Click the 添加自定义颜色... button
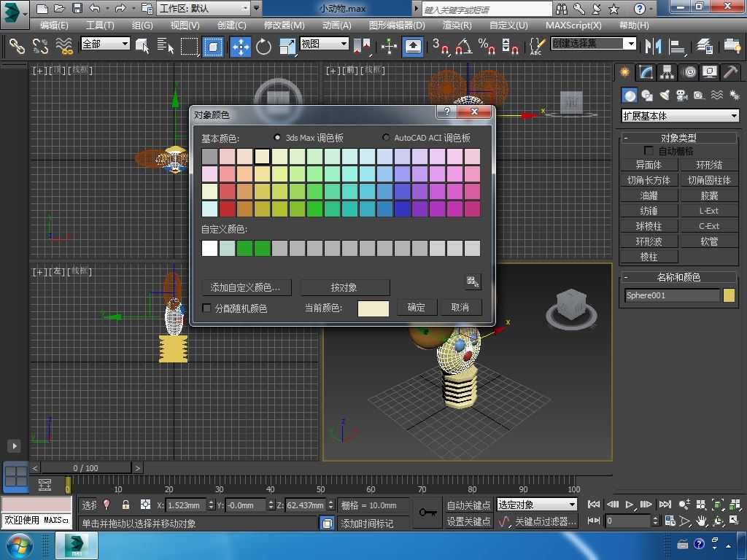 [x=246, y=287]
